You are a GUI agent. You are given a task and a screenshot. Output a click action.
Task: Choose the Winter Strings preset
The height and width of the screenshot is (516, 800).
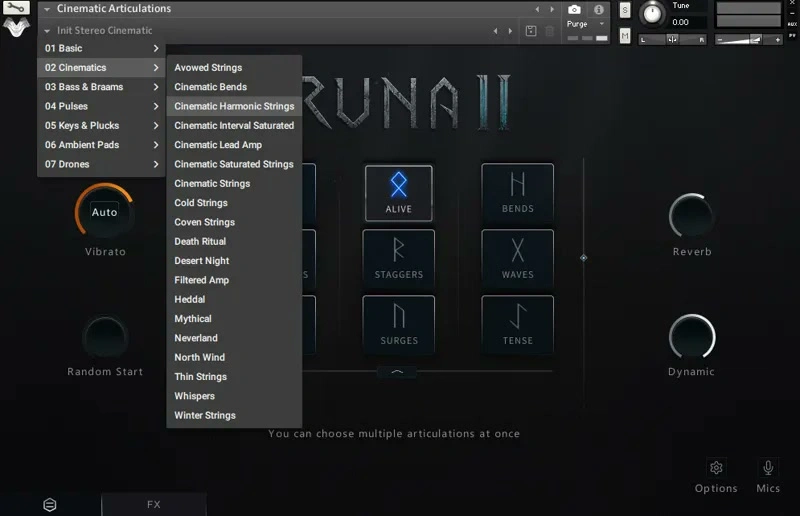(234, 415)
